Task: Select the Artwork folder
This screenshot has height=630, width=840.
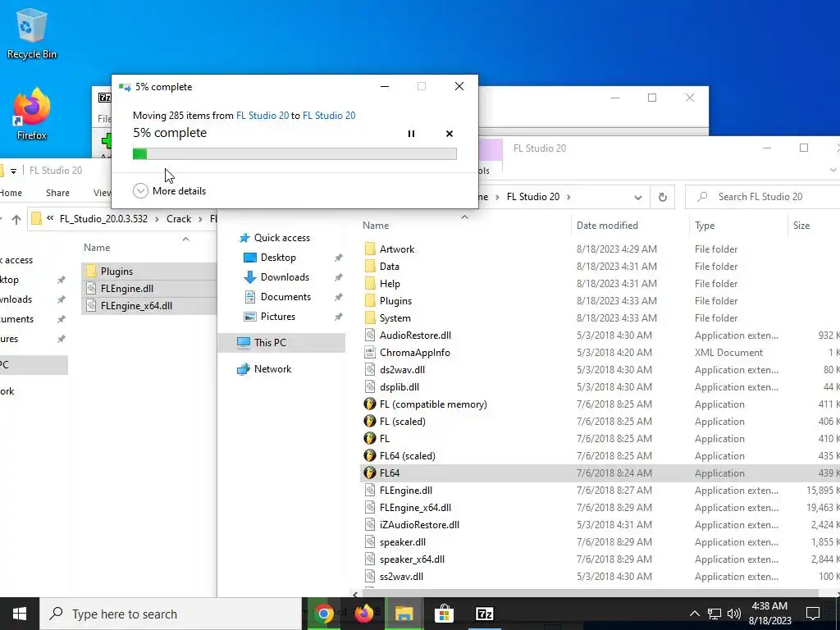Action: [396, 249]
